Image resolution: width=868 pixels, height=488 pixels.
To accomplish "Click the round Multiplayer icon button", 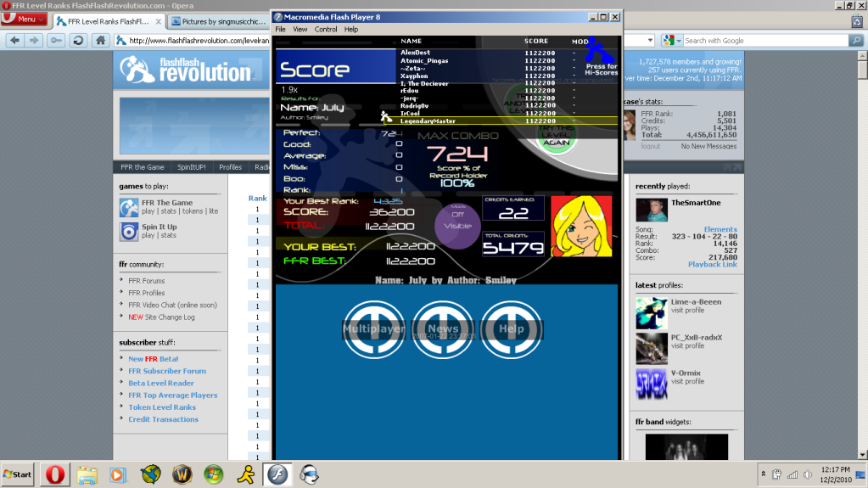I will (x=374, y=329).
